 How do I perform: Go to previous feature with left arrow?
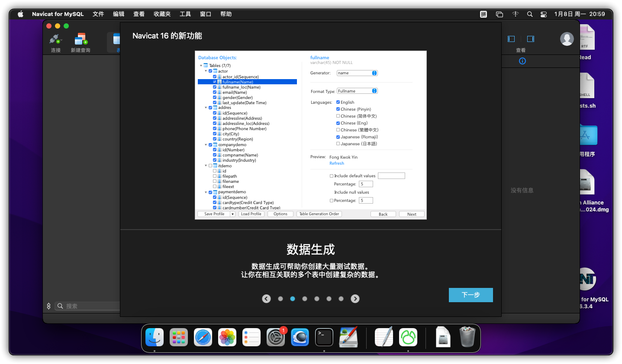pyautogui.click(x=267, y=299)
